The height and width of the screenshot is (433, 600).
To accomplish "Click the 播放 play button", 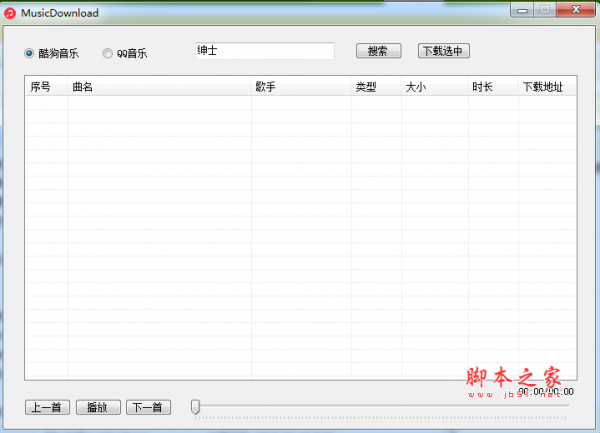I will click(x=98, y=407).
